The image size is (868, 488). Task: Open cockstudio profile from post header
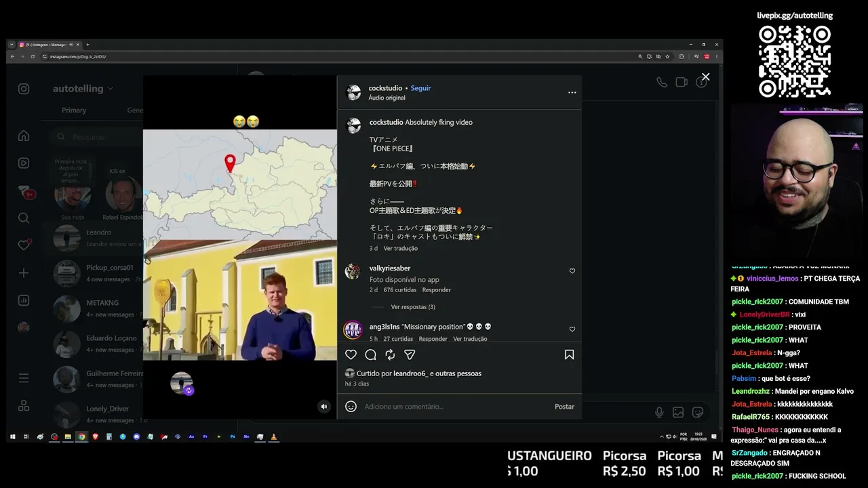click(385, 88)
